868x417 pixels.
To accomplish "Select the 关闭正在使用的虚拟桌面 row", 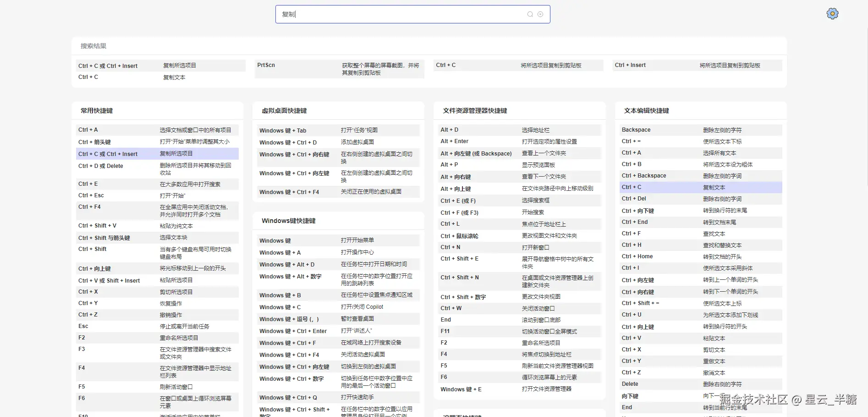I will [x=338, y=192].
